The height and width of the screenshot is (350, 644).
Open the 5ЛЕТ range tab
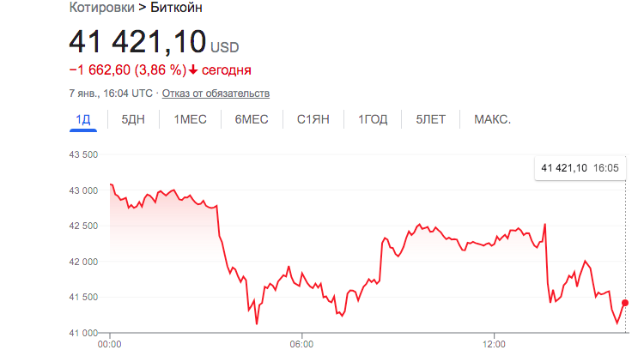point(431,119)
